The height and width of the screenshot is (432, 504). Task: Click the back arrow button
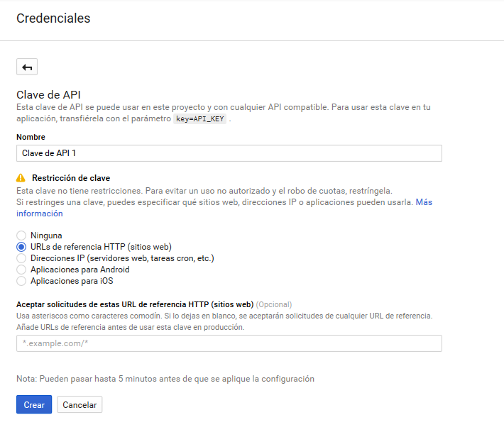point(27,67)
